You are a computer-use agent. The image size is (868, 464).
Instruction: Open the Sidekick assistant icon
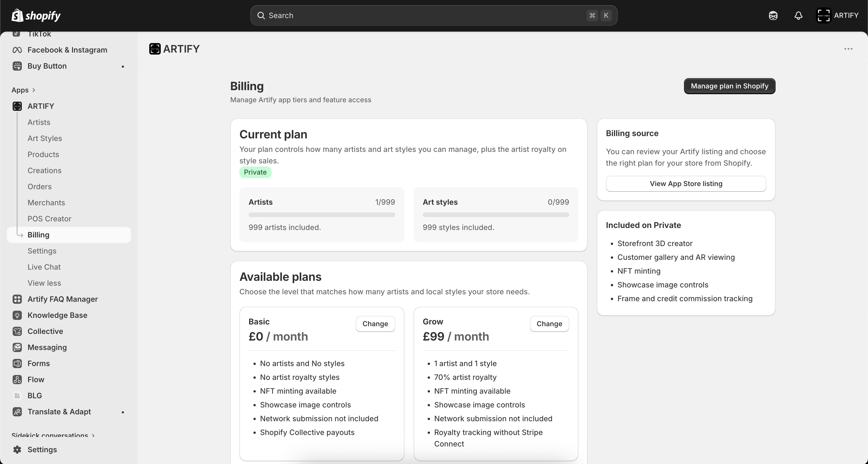coord(773,16)
